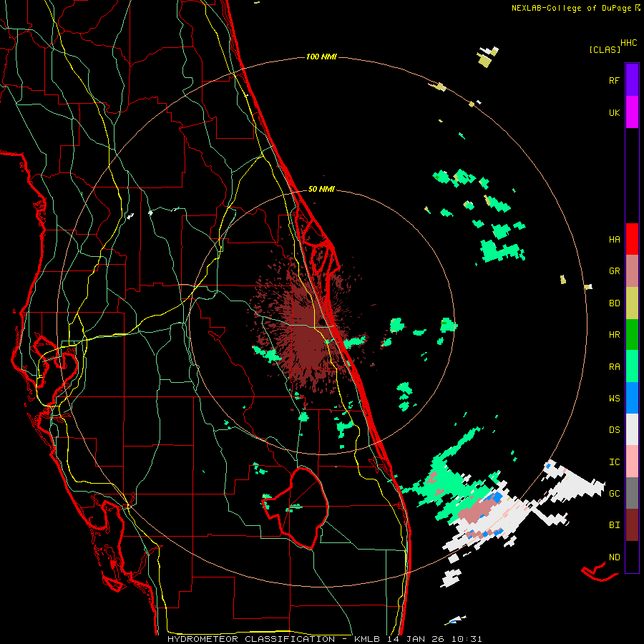Click the UK legend label
The image size is (644, 644).
[614, 112]
